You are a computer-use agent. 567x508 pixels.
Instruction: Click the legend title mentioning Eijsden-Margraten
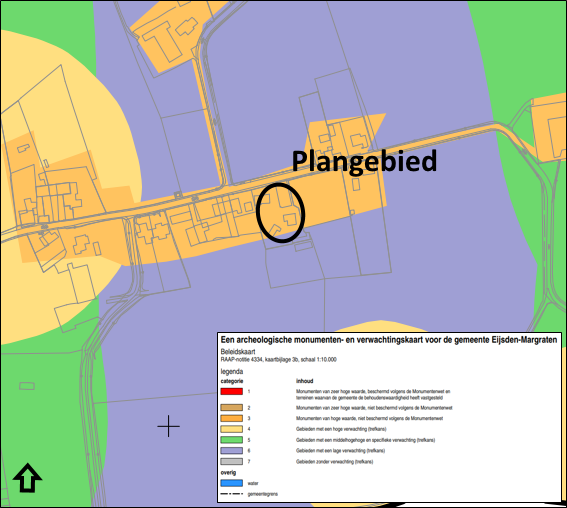click(x=389, y=340)
